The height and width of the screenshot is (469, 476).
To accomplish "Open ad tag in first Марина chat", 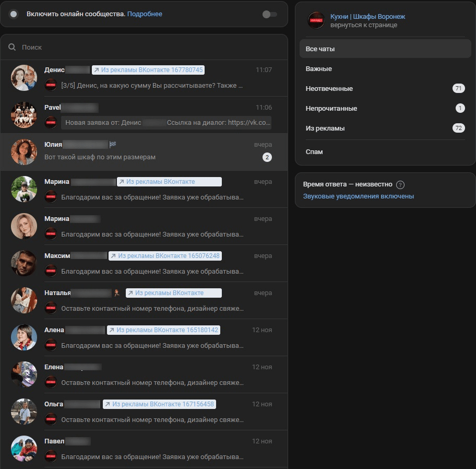I will pos(170,182).
